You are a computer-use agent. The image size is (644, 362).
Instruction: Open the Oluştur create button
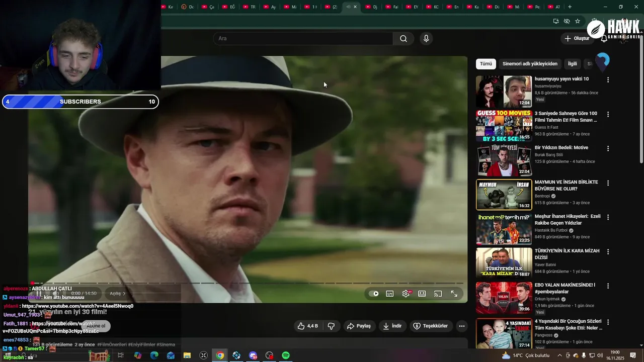[577, 39]
